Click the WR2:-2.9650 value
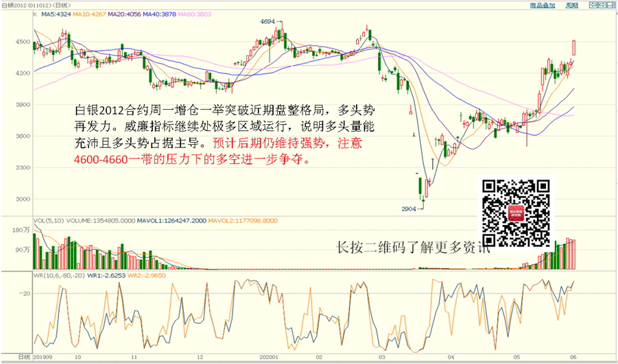 [147, 276]
